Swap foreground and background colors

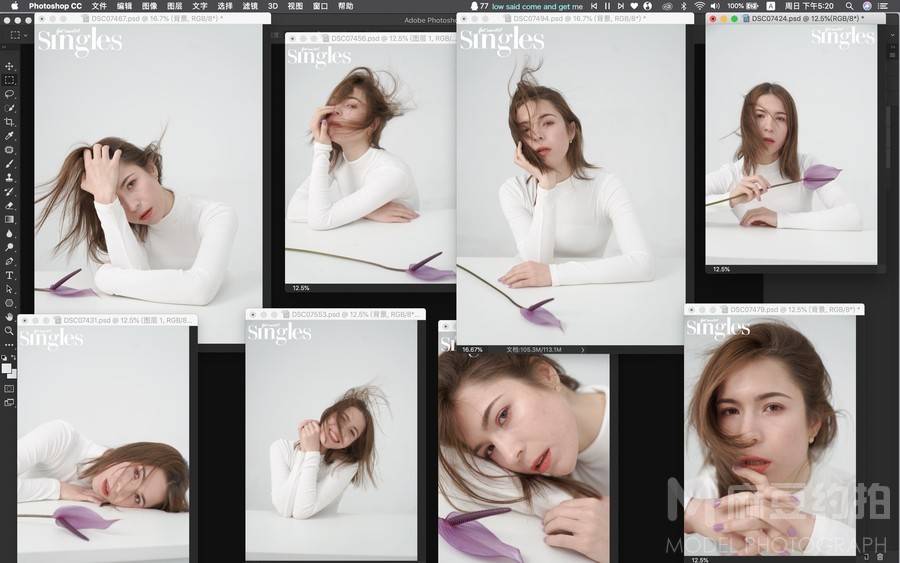coord(13,357)
